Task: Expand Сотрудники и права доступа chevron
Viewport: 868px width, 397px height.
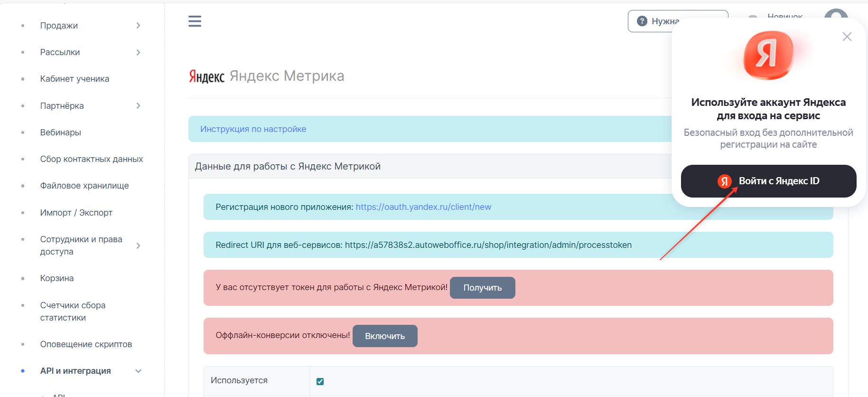Action: (138, 246)
